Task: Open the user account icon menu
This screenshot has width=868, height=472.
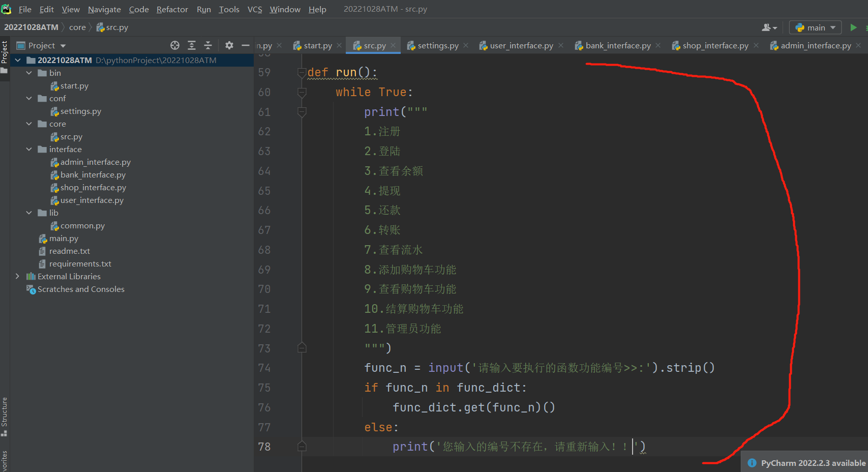Action: pos(769,27)
